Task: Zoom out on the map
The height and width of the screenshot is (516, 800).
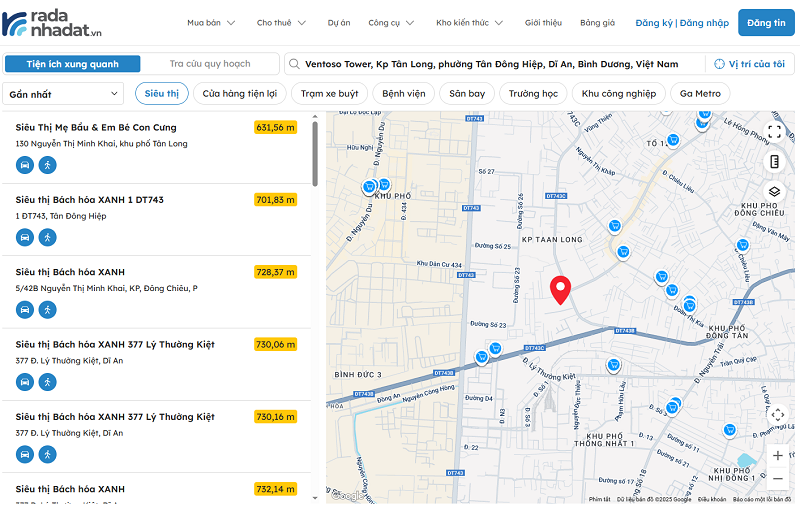Action: coord(777,479)
